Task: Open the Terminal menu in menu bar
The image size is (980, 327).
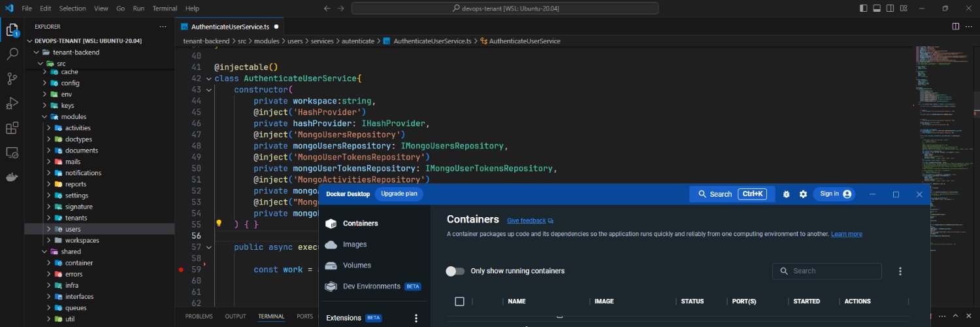Action: [x=164, y=9]
